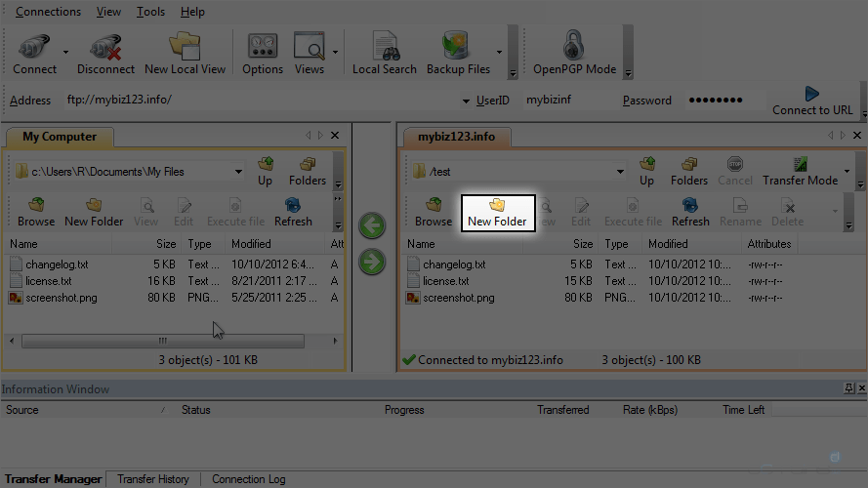Click the Backup Files icon
Screen dimensions: 868x488
pos(458,53)
